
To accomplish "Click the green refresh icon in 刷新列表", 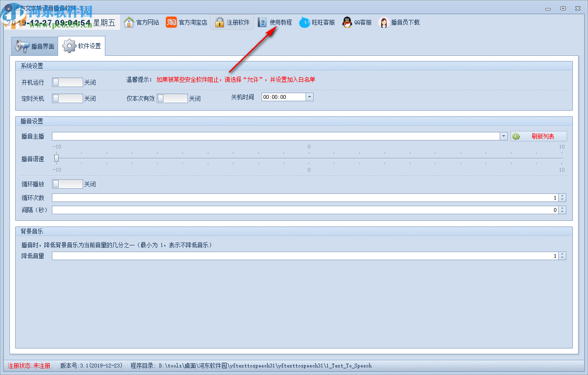I will tap(516, 136).
